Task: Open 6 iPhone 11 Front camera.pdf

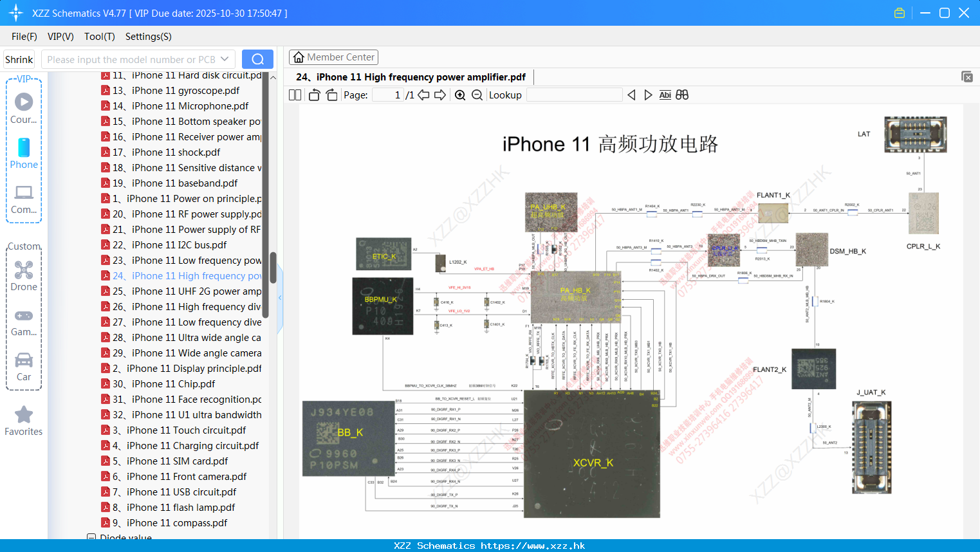Action: click(x=174, y=477)
